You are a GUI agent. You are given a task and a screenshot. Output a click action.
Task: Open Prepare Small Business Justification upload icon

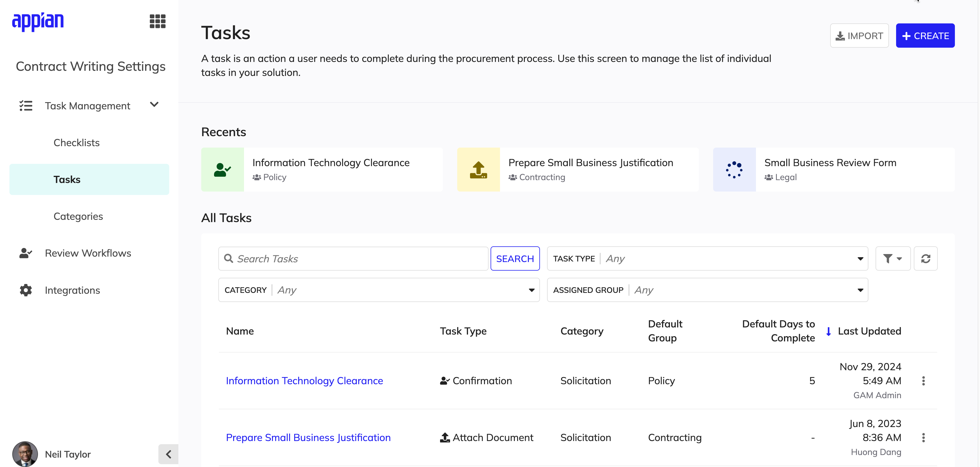tap(479, 170)
